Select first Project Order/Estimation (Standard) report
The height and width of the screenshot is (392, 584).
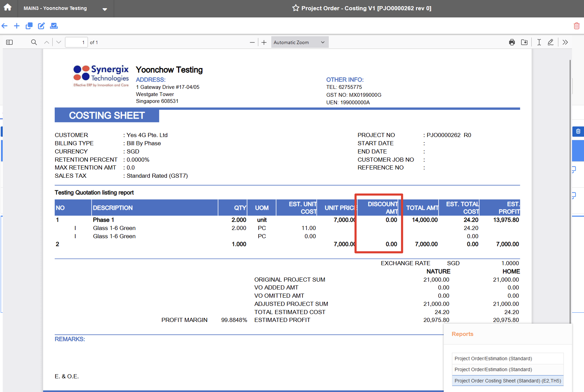(x=507, y=359)
